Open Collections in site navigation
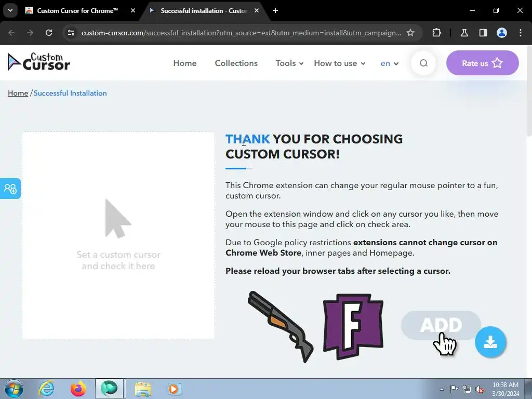 [236, 63]
